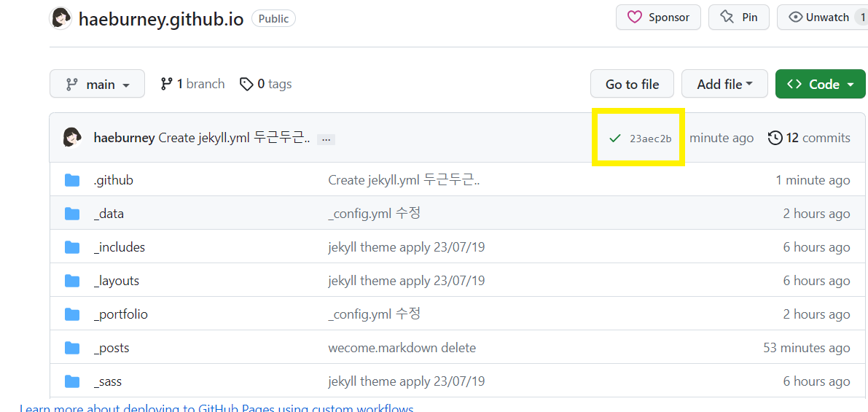Click 2 hours ago timestamp in _data row

coord(816,214)
